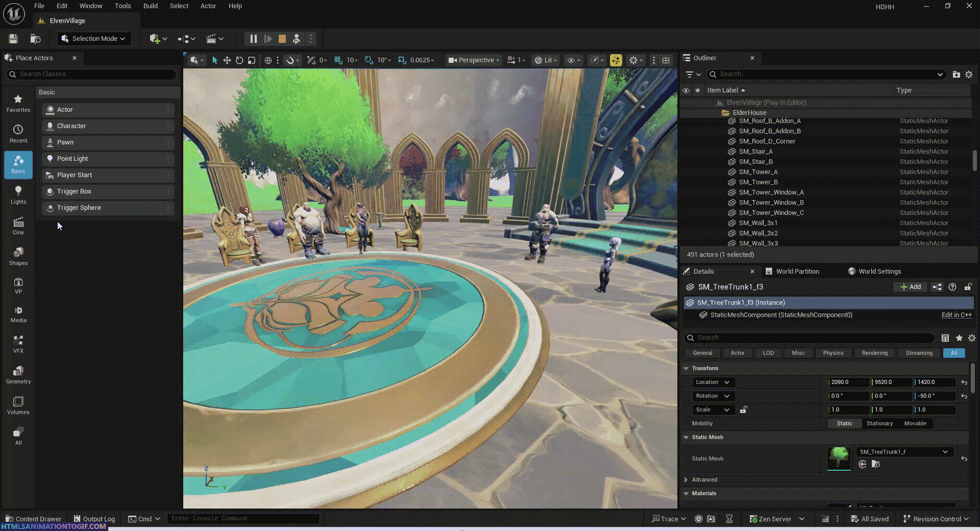Open the Geometry category in Place Actors
The image size is (980, 531).
point(18,374)
